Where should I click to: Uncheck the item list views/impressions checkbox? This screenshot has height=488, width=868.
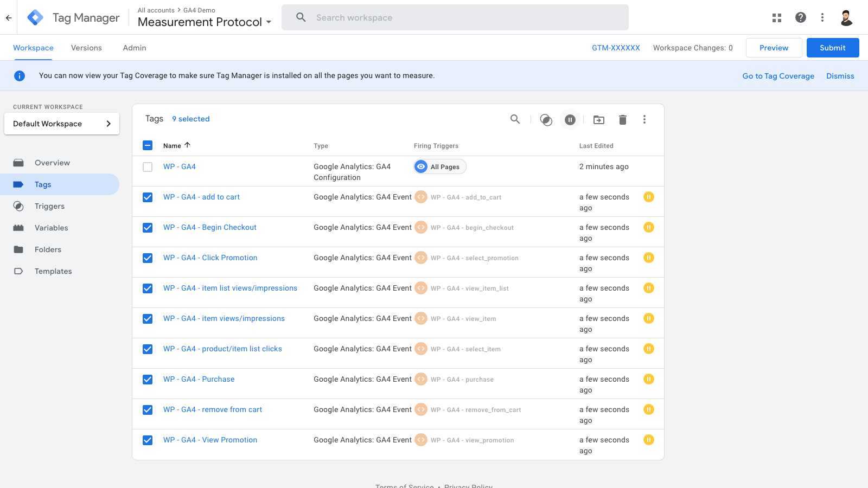(148, 288)
